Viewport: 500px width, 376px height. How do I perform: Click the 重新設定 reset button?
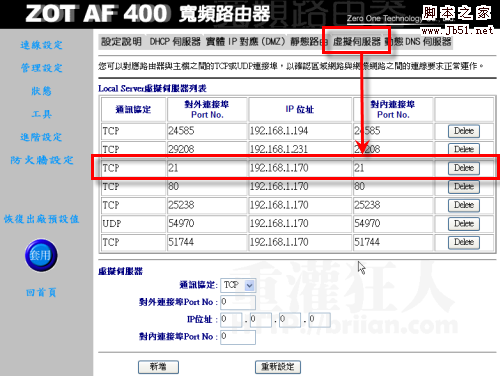[278, 367]
